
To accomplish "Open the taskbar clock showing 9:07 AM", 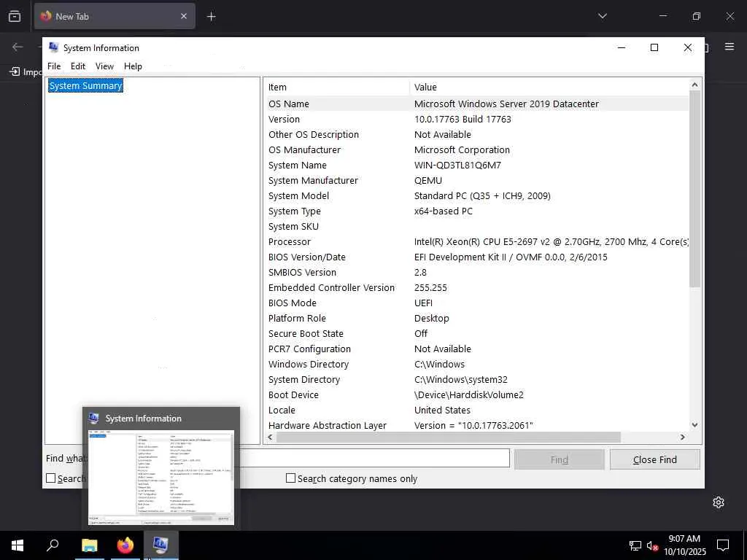I will pos(684,545).
